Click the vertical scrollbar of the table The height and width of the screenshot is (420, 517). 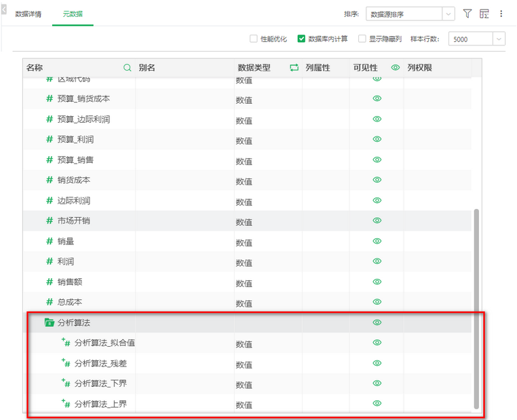pyautogui.click(x=476, y=309)
